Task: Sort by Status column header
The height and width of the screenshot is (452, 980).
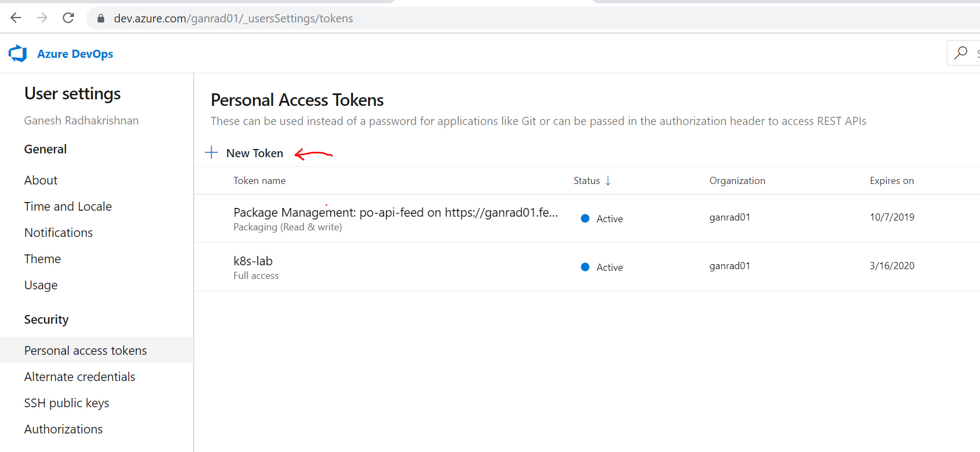Action: point(587,181)
